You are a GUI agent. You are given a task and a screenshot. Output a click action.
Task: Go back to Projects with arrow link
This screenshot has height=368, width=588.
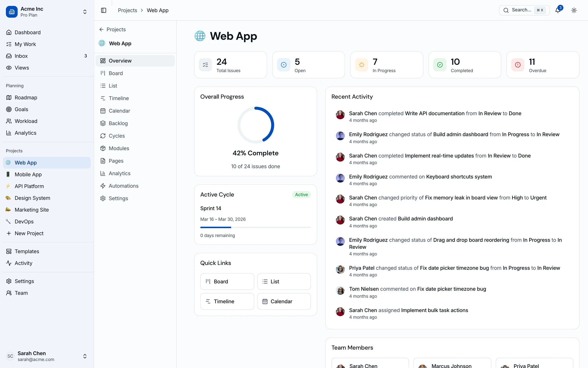pyautogui.click(x=112, y=29)
